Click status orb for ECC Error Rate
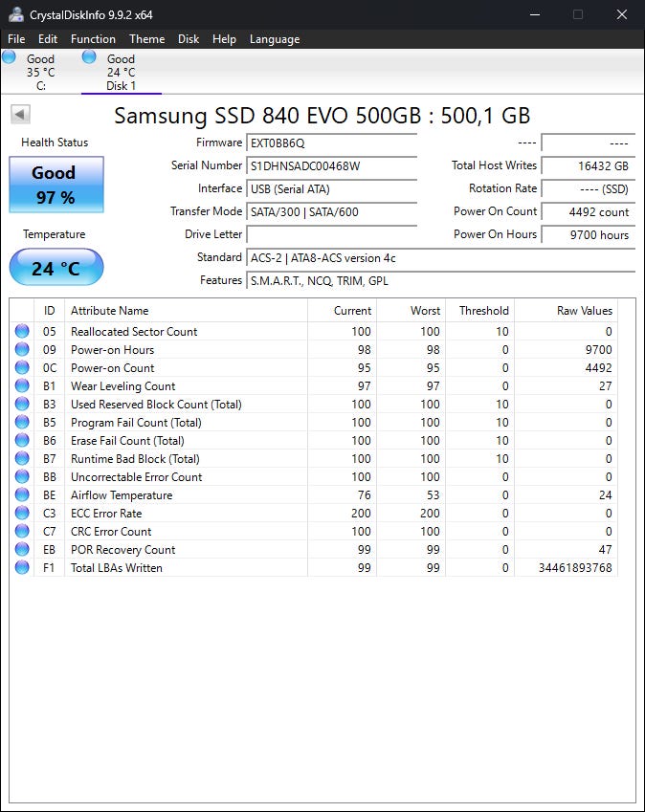The width and height of the screenshot is (645, 812). point(22,512)
